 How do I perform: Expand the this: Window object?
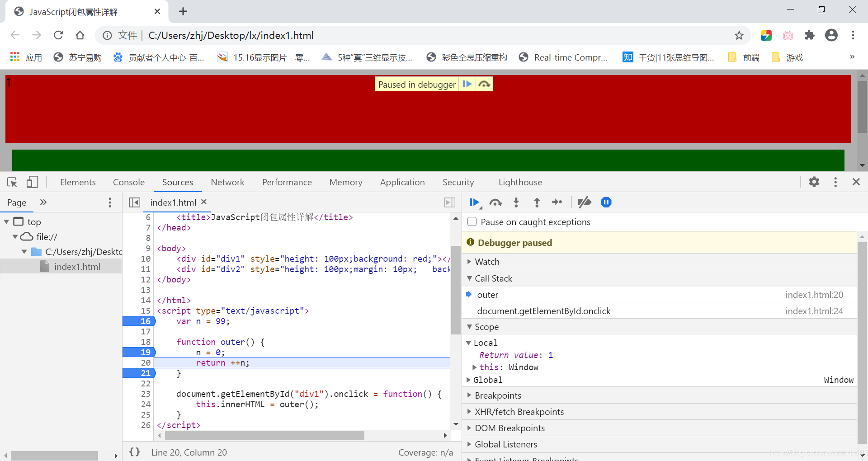(x=474, y=367)
